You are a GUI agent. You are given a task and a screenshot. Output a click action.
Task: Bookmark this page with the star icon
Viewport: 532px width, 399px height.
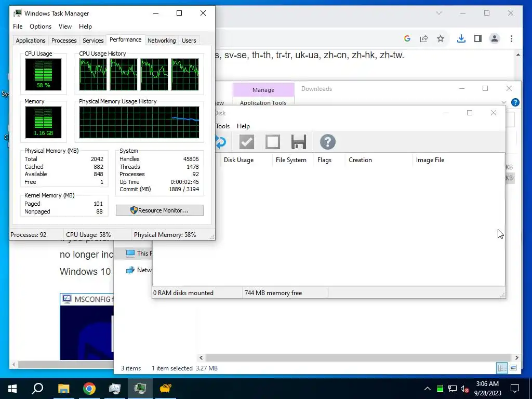(441, 38)
